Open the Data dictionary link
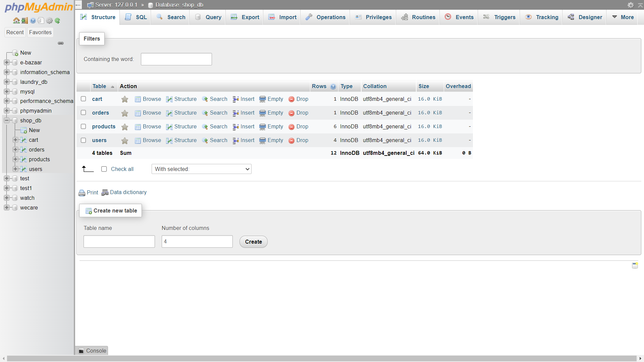Image resolution: width=644 pixels, height=362 pixels. 128,192
